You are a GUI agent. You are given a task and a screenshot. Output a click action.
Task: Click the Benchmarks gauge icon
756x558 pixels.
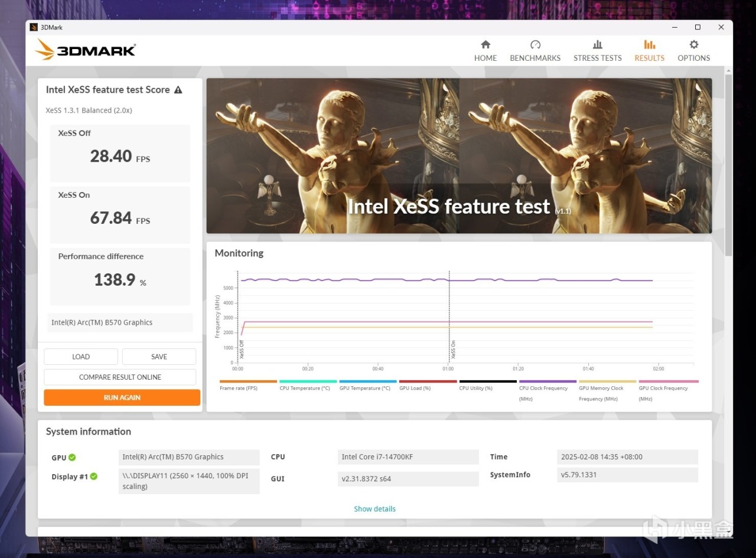535,45
